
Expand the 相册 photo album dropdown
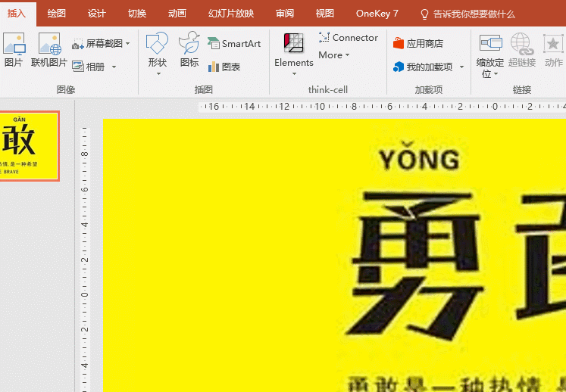[x=114, y=67]
